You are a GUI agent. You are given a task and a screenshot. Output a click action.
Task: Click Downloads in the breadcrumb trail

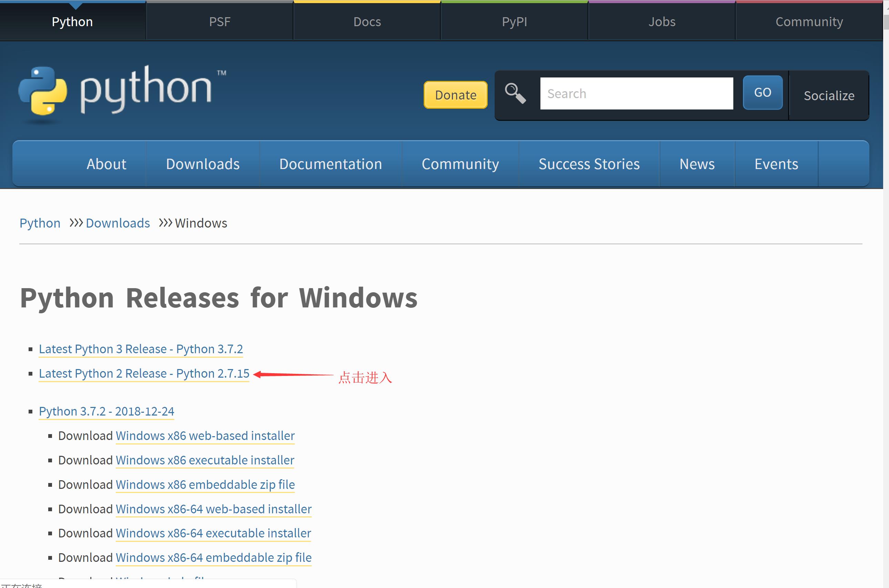pyautogui.click(x=118, y=223)
